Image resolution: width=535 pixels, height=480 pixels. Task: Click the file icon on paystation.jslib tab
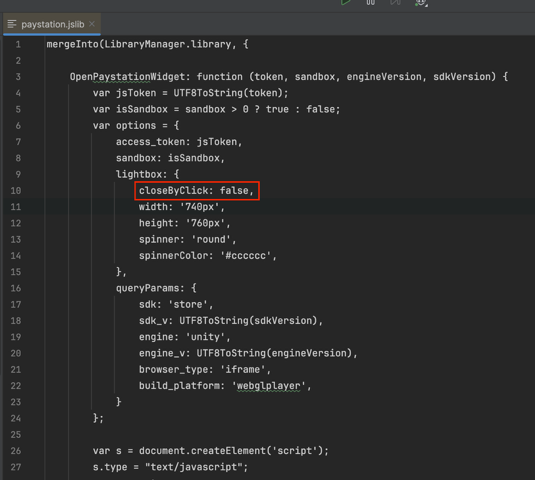click(x=12, y=24)
